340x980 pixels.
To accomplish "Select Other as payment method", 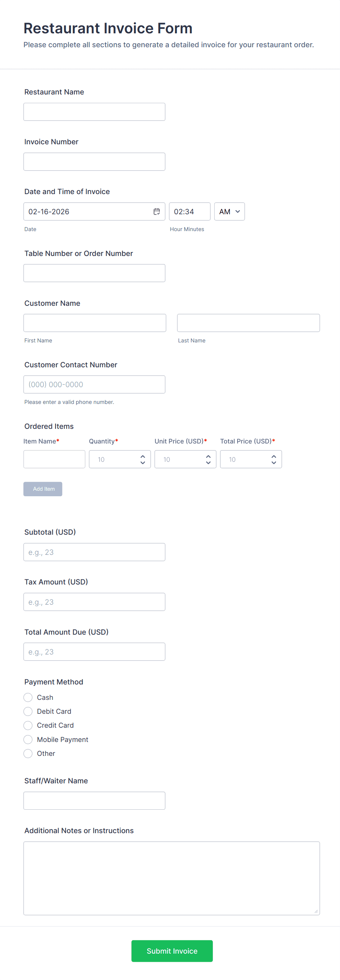I will [x=28, y=754].
